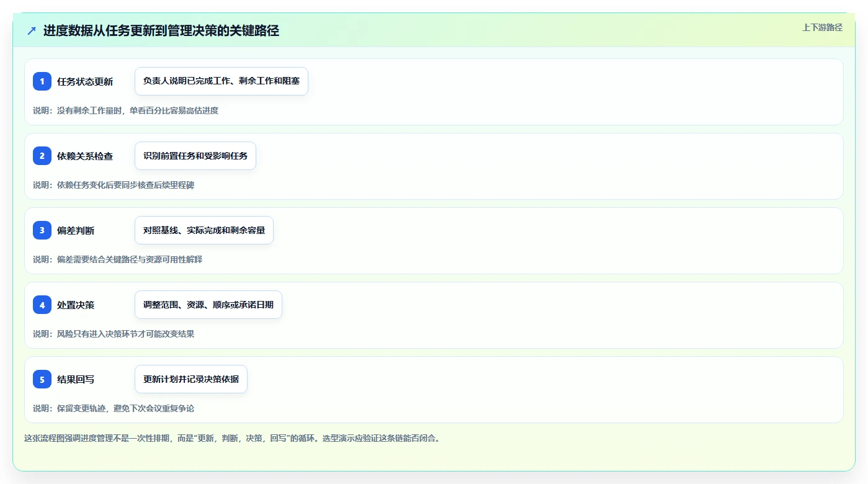Click the 依赖关系检查 step title

click(x=85, y=156)
